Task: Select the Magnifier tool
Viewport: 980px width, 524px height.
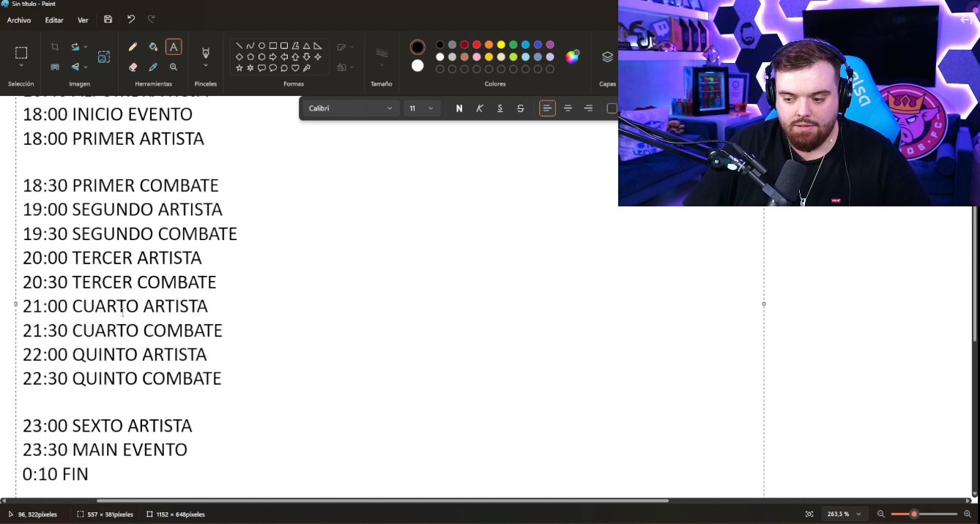Action: [174, 67]
